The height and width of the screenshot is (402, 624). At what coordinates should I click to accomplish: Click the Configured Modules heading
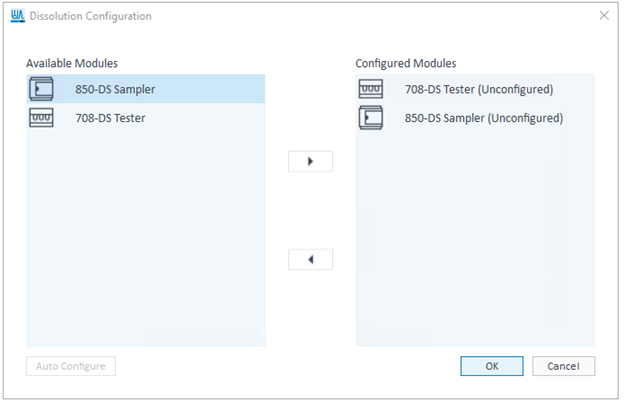[x=406, y=63]
